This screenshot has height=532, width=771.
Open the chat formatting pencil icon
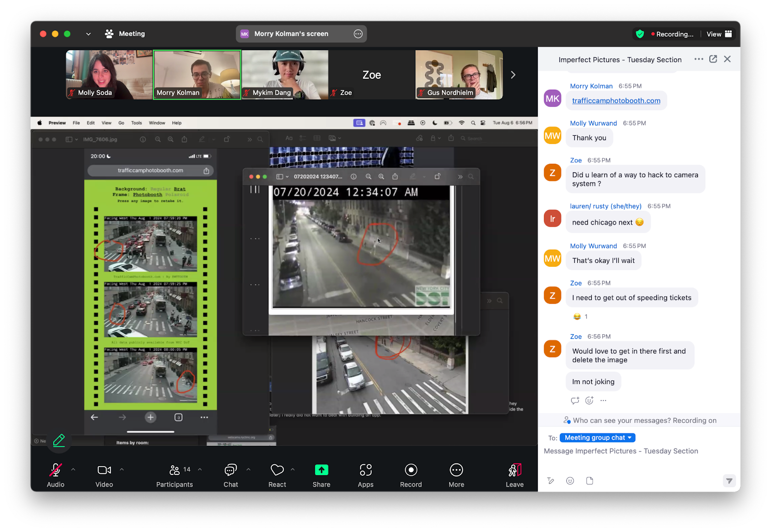551,481
